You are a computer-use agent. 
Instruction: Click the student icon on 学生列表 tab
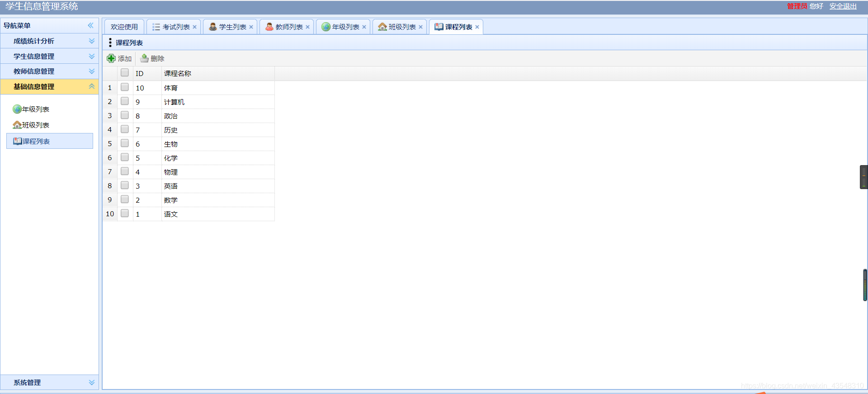point(212,27)
